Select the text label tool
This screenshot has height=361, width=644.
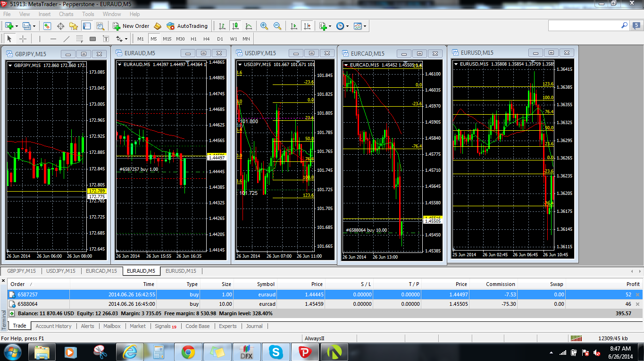pyautogui.click(x=106, y=39)
